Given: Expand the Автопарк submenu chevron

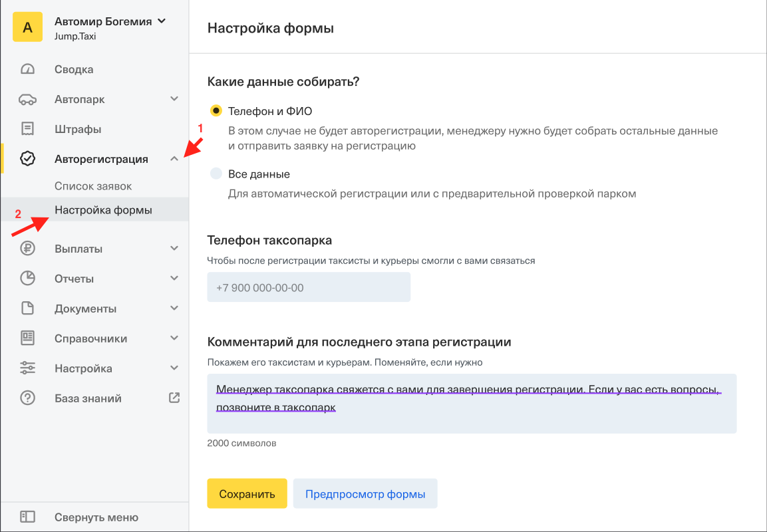Looking at the screenshot, I should click(174, 99).
